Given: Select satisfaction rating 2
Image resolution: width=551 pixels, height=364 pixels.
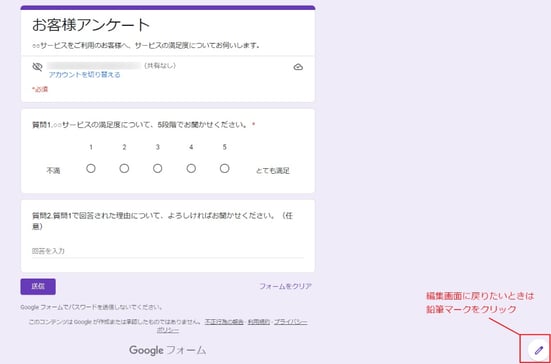Looking at the screenshot, I should tap(124, 169).
